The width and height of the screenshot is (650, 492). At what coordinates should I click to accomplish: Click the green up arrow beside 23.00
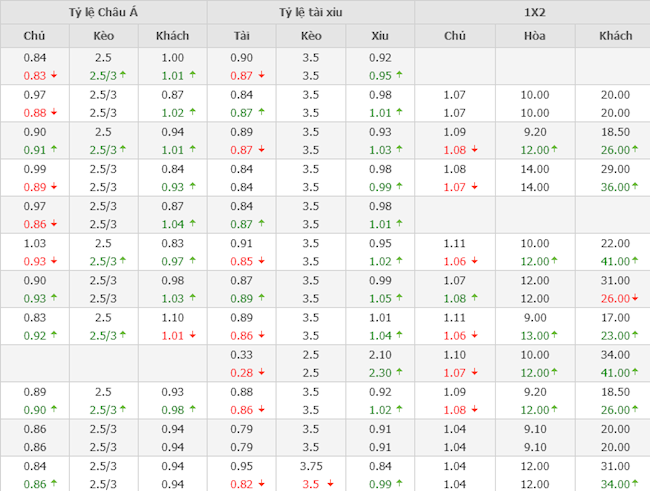635,336
